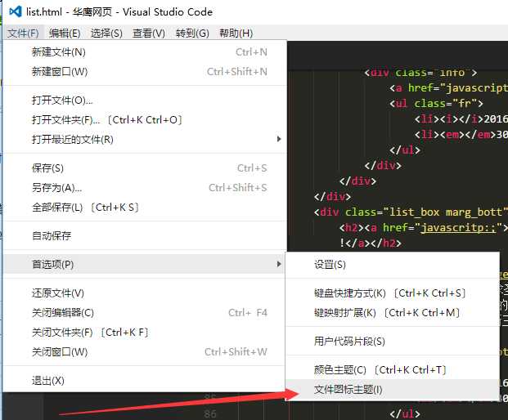Open the 转到(G) menu
Viewport: 508px width, 420px height.
point(192,33)
